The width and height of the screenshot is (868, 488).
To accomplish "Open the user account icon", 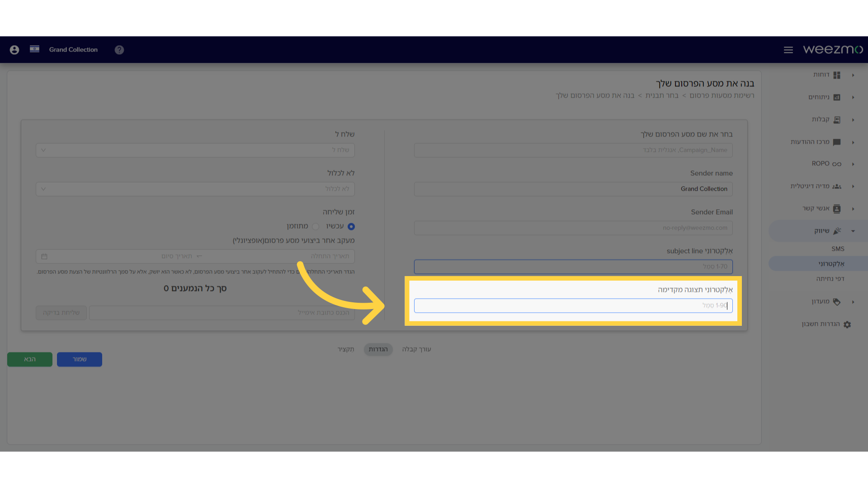I will click(14, 50).
